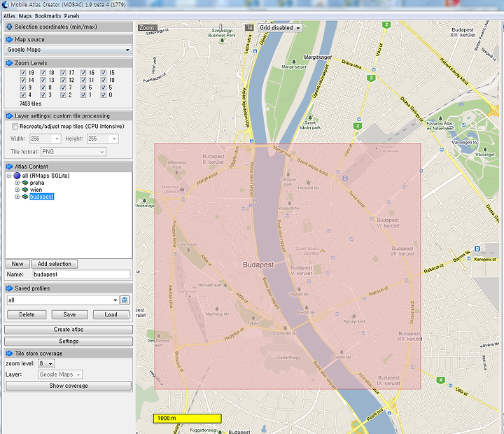Open the Settings button

(x=69, y=341)
